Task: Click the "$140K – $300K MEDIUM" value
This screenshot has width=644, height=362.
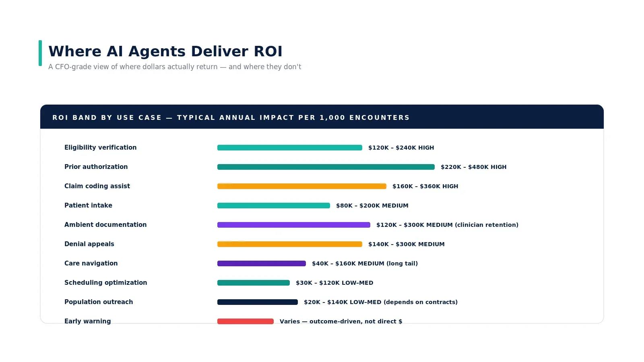Action: [x=407, y=244]
